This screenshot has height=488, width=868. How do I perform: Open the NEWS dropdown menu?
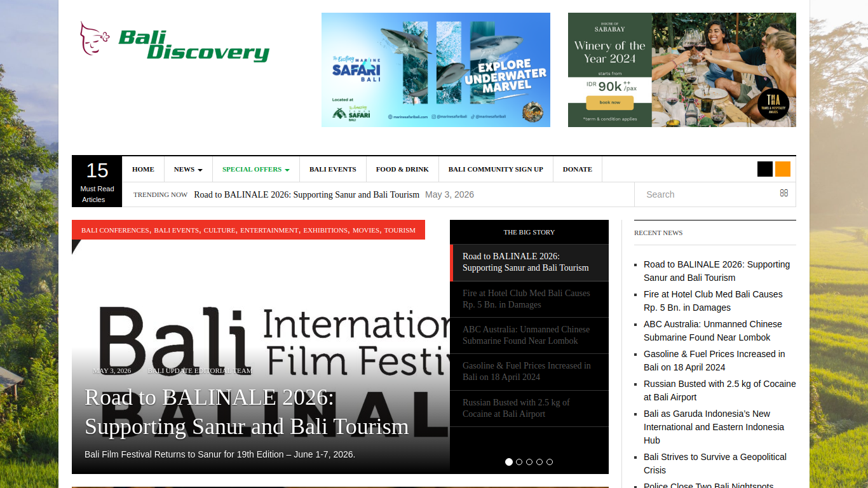click(x=188, y=170)
